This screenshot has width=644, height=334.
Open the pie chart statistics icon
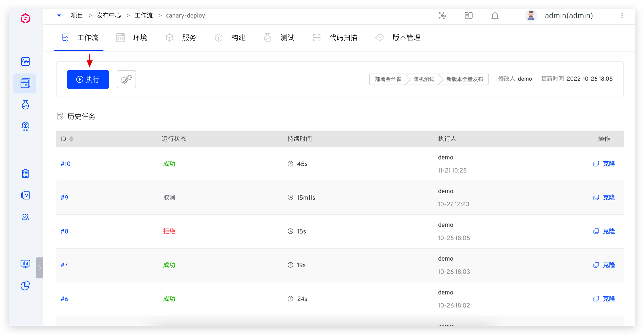[x=25, y=285]
